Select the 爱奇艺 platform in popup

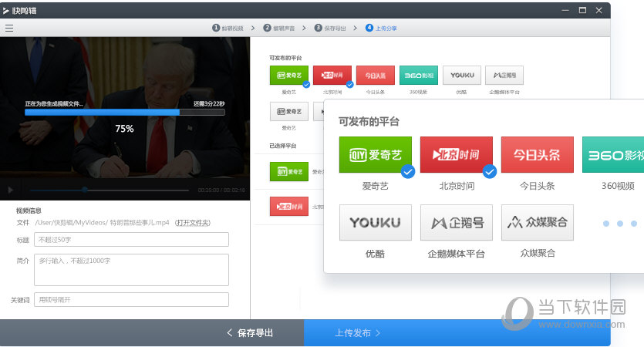coord(376,156)
